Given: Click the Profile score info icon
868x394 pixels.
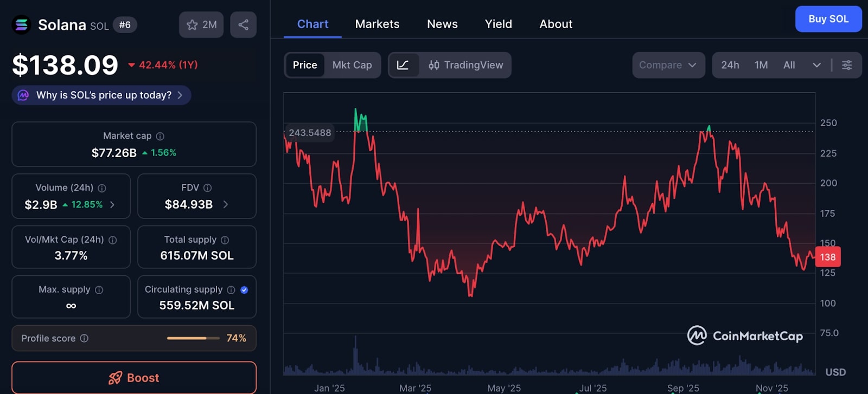Looking at the screenshot, I should coord(84,338).
